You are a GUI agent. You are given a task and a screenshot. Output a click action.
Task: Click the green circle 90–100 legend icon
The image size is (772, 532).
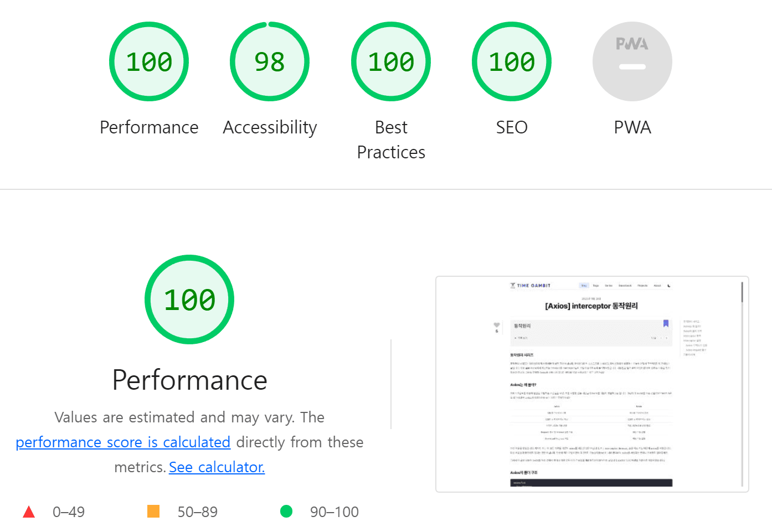pyautogui.click(x=286, y=512)
